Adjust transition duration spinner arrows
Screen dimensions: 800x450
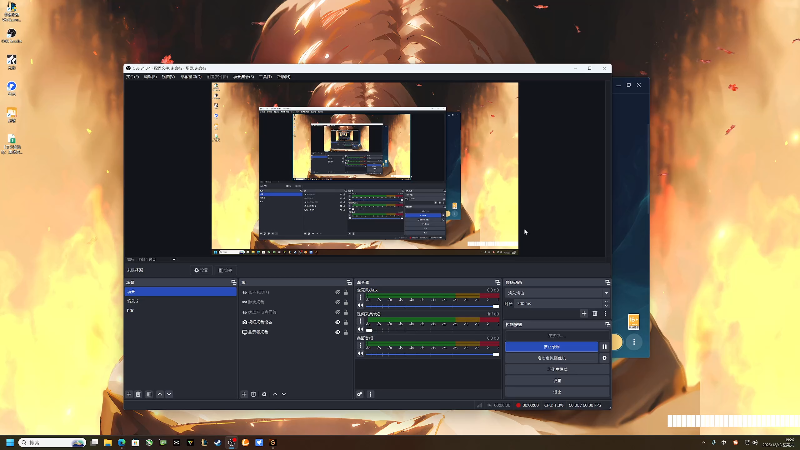[606, 304]
